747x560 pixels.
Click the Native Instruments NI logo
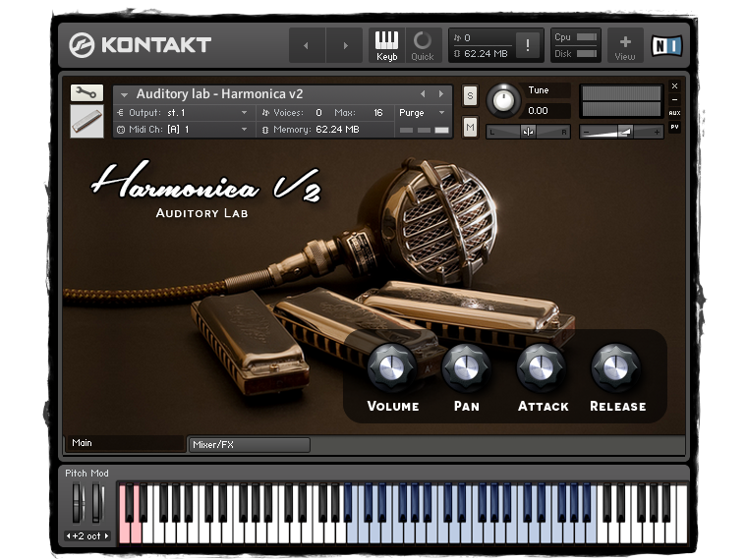click(x=666, y=46)
